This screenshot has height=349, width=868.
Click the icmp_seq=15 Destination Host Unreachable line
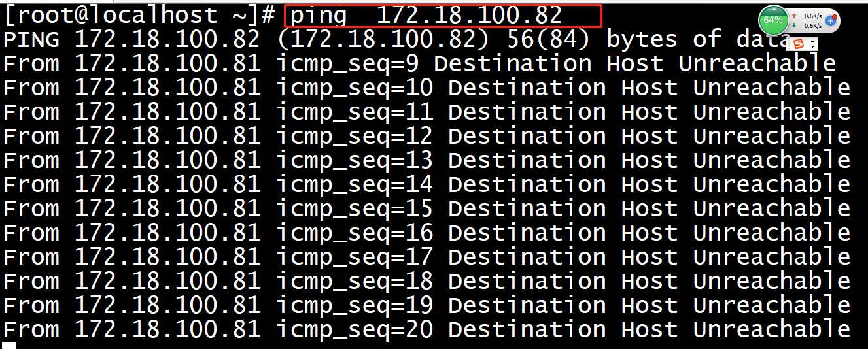pyautogui.click(x=425, y=209)
